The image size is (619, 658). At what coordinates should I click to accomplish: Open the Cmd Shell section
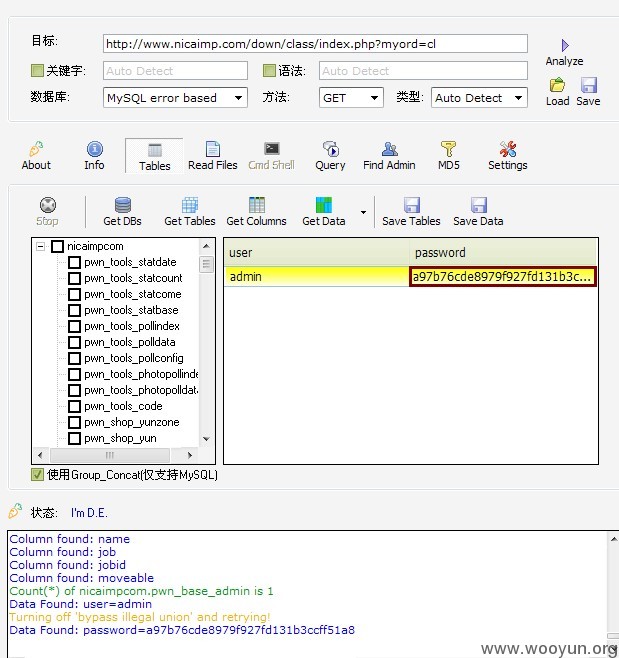(271, 156)
